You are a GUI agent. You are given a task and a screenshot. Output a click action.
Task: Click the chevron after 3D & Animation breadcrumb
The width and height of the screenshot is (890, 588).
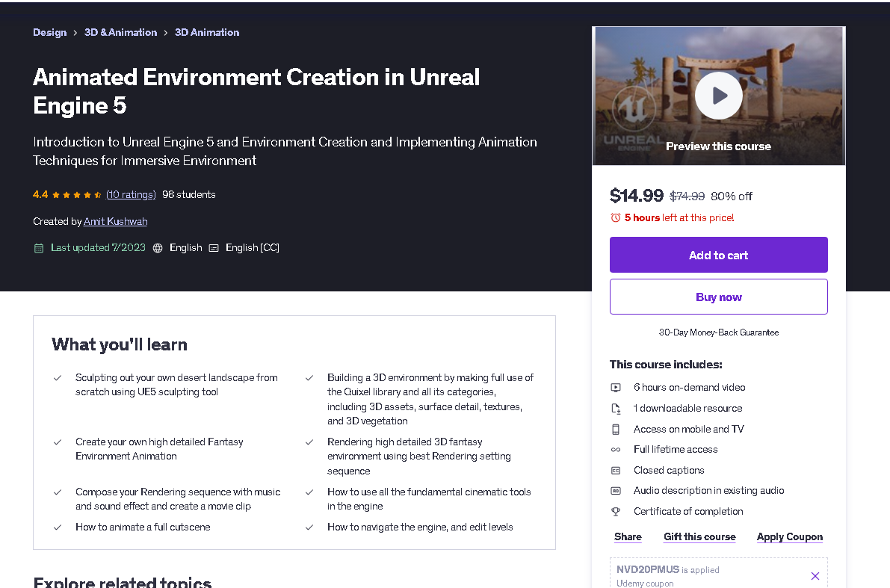[x=166, y=33]
